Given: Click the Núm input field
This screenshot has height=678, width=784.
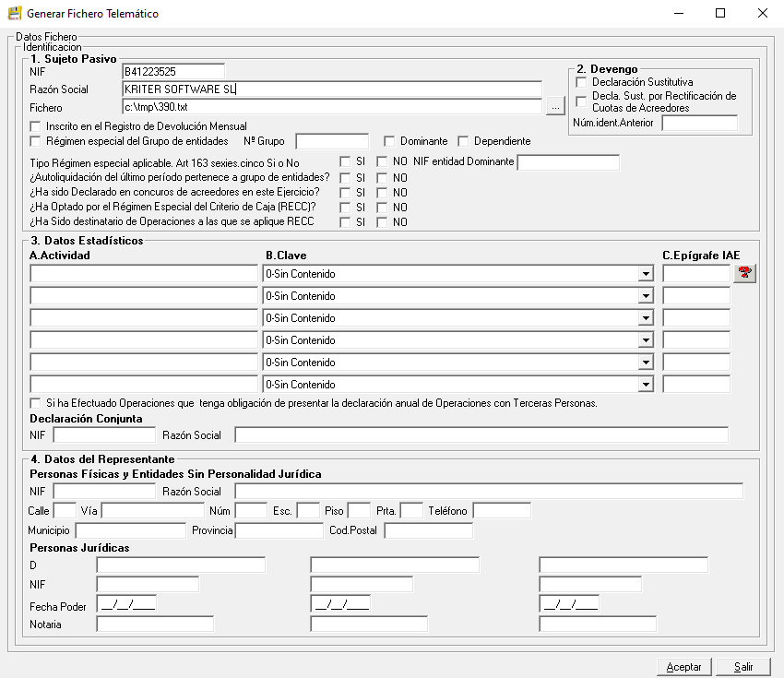Looking at the screenshot, I should click(251, 510).
